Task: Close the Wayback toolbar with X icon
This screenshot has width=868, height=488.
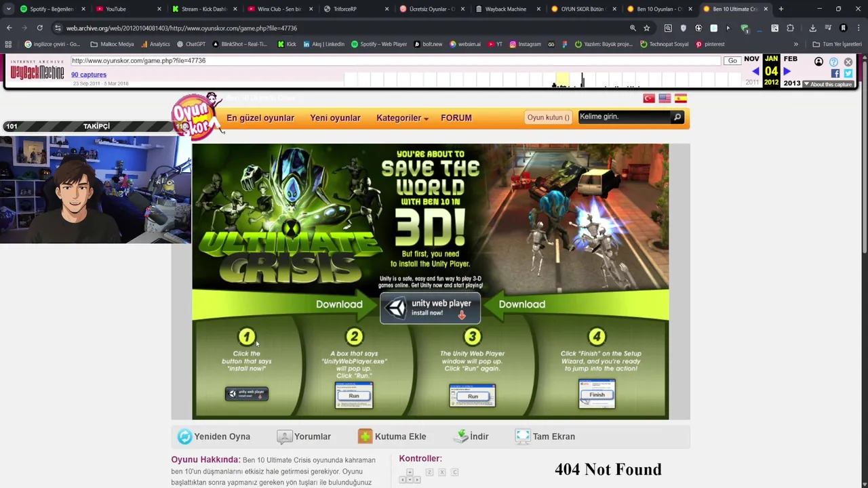Action: click(848, 62)
